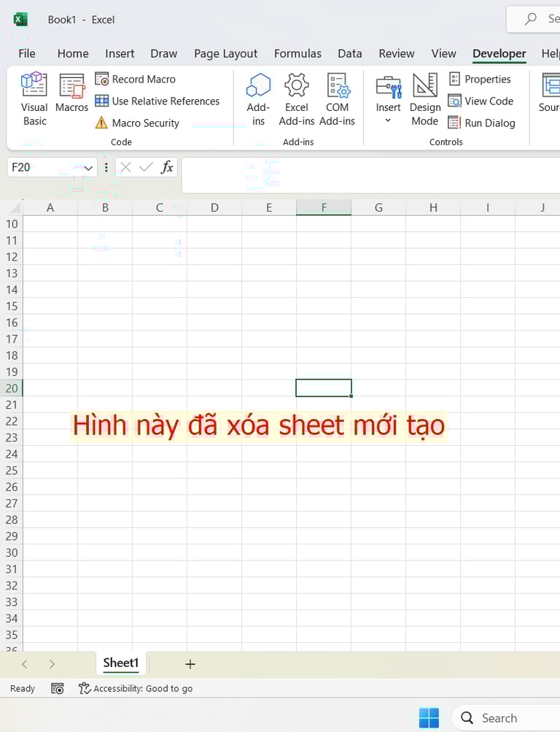Image resolution: width=560 pixels, height=732 pixels.
Task: Click the Select All corner triangle
Action: coord(16,207)
